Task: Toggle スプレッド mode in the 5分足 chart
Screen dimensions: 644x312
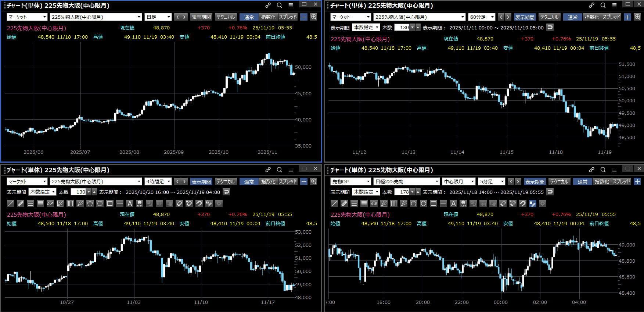Action: tap(621, 181)
